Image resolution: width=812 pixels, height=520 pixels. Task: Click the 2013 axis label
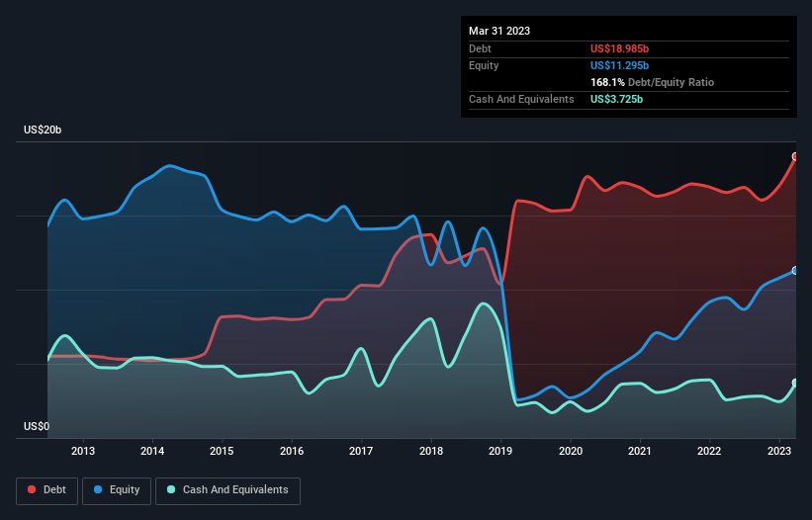[83, 451]
